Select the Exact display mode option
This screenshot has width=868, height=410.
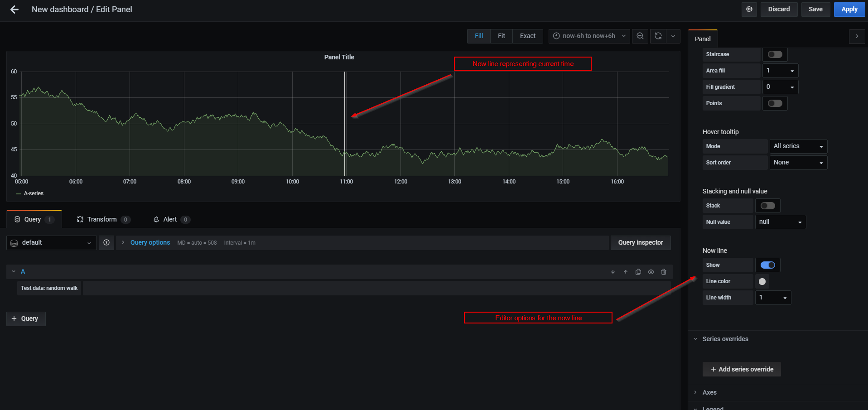point(527,36)
